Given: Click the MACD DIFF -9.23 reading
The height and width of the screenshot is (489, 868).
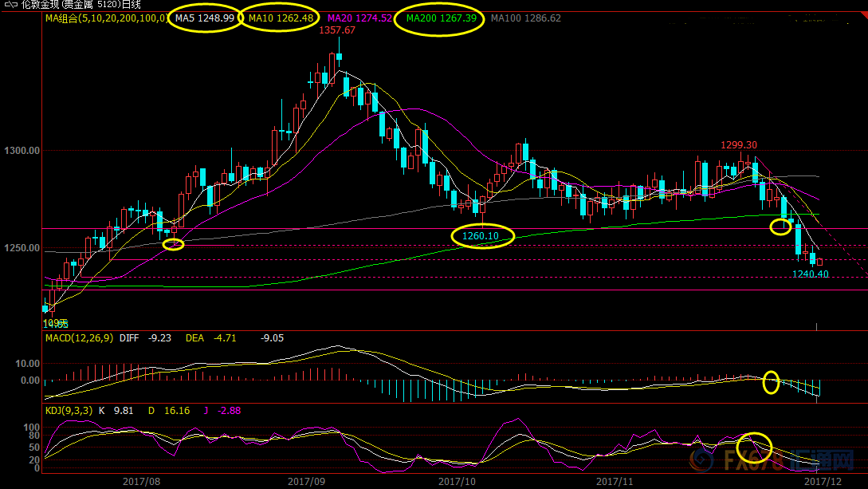Looking at the screenshot, I should (x=147, y=338).
